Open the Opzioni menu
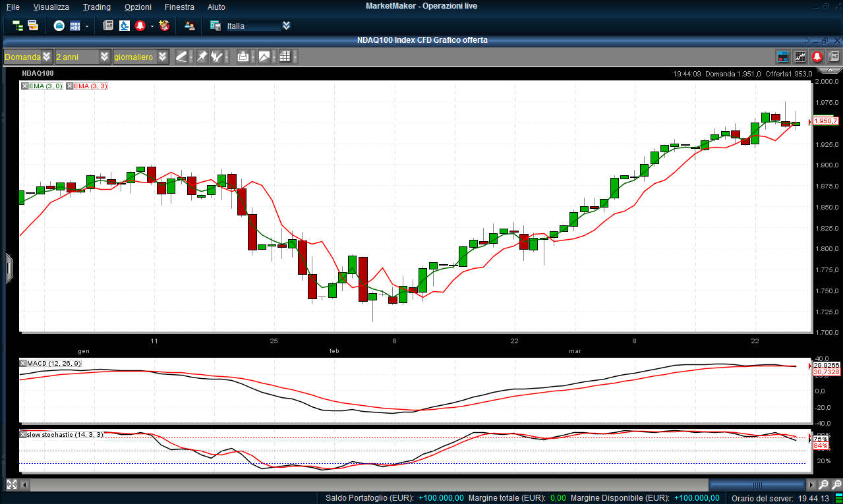 point(137,7)
